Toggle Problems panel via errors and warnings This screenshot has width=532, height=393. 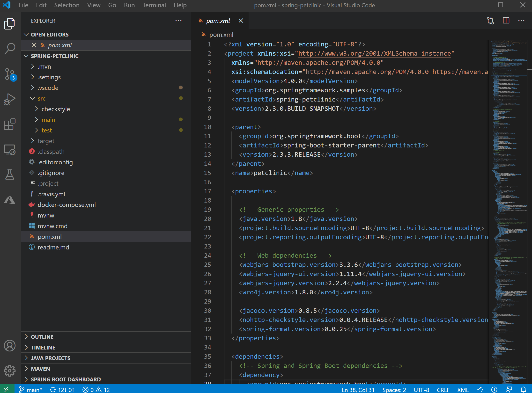[x=96, y=390]
